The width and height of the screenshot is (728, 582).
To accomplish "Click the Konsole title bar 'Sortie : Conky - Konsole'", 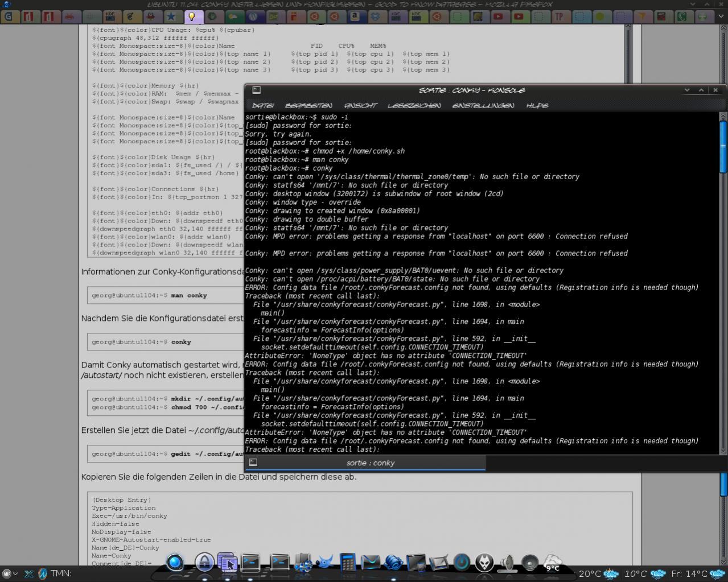I will 472,90.
